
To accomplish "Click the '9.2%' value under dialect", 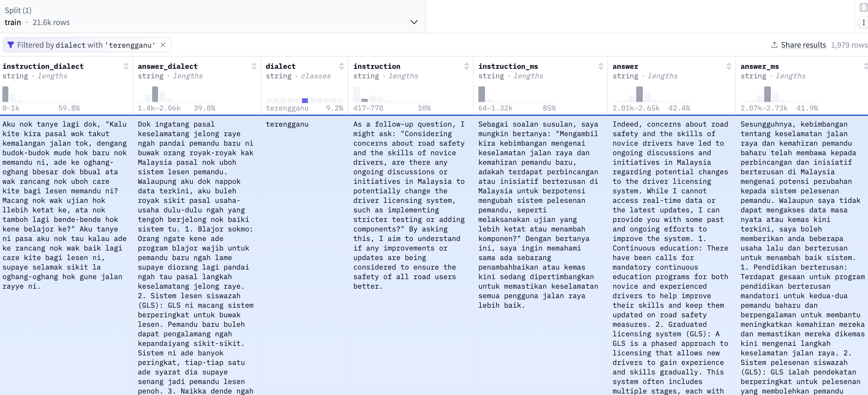I will point(335,108).
